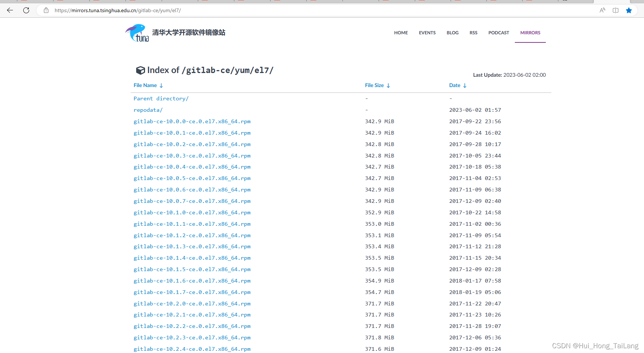Select the 371.6 MiB size value
This screenshot has height=353, width=644.
pyautogui.click(x=379, y=349)
